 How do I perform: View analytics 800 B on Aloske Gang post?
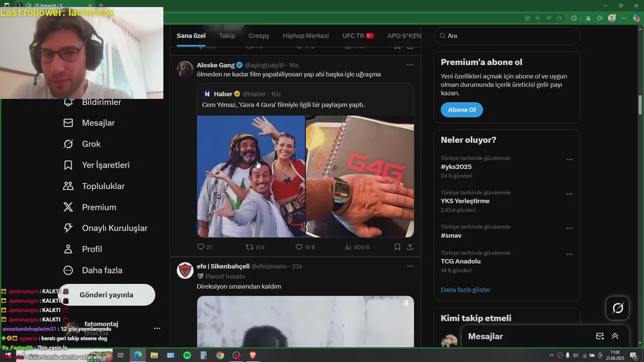click(357, 247)
